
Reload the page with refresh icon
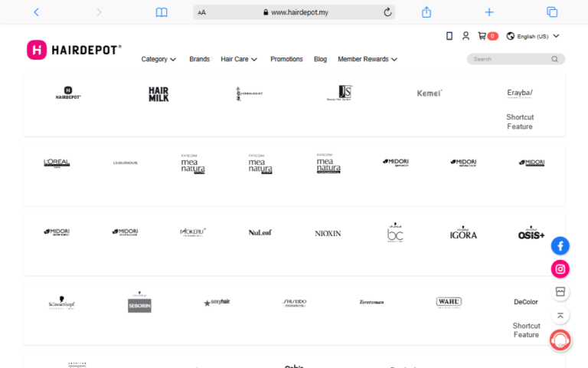[387, 12]
